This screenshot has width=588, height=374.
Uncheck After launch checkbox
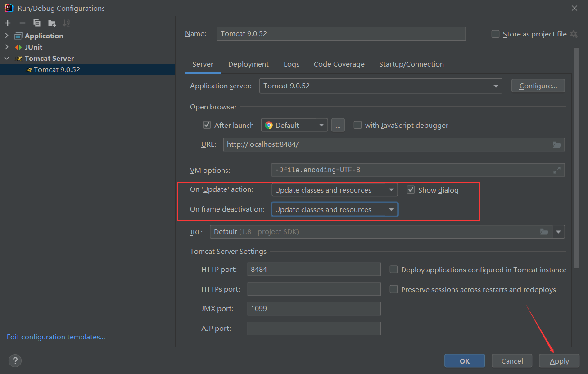[207, 125]
